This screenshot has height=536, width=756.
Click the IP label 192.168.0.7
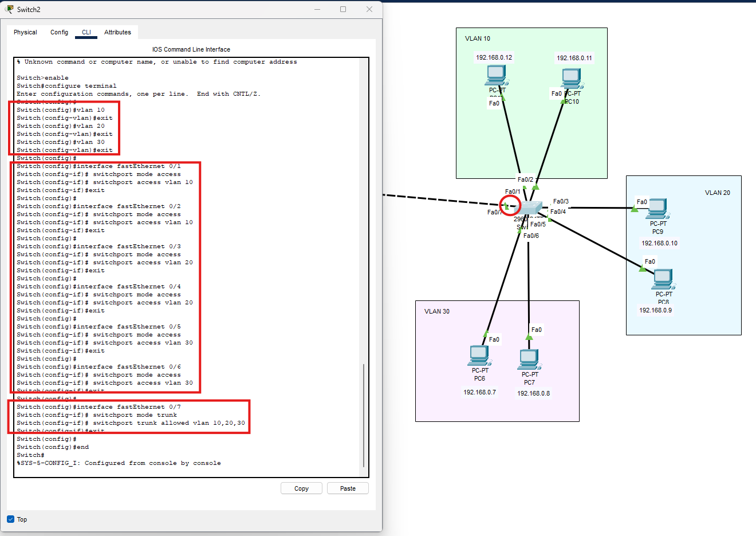(480, 392)
